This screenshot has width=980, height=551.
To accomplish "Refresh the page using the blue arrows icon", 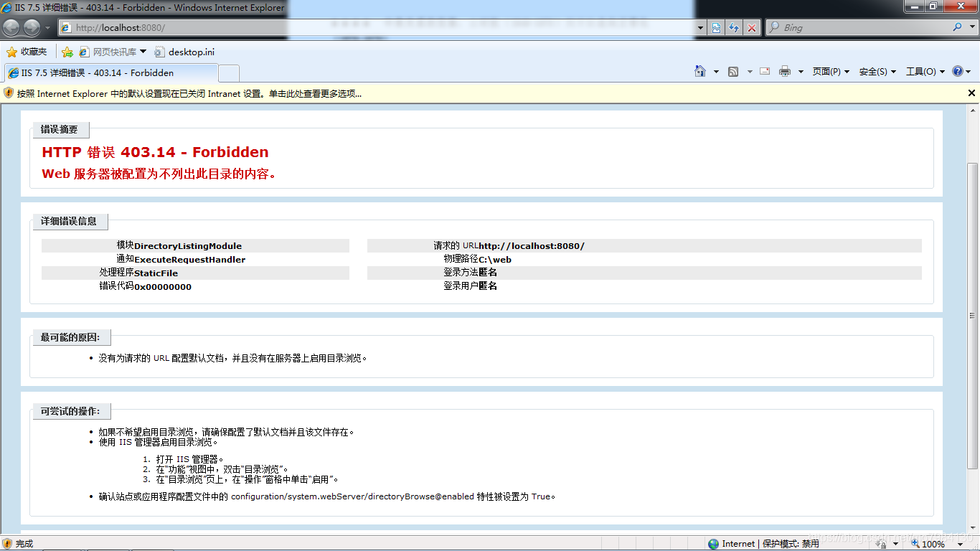I will point(734,28).
